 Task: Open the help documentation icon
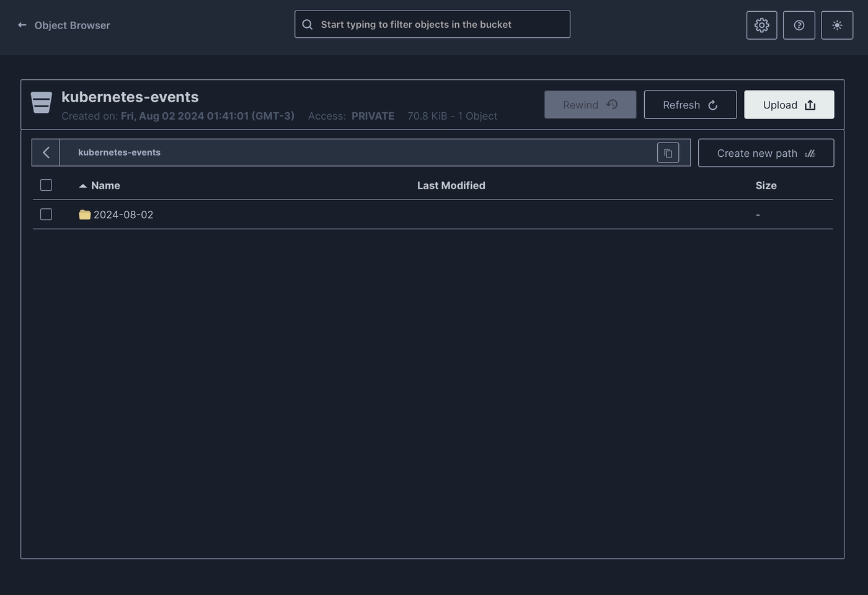point(799,25)
